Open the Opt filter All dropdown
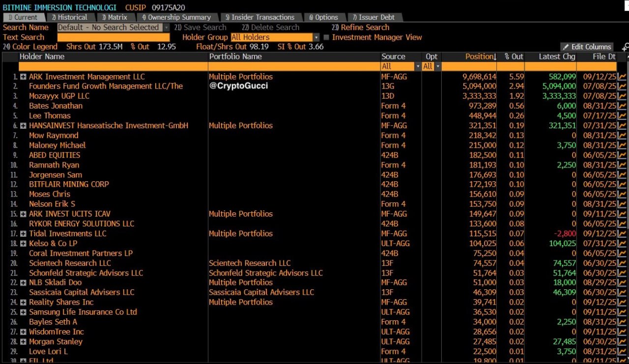This screenshot has height=364, width=629. pos(437,66)
